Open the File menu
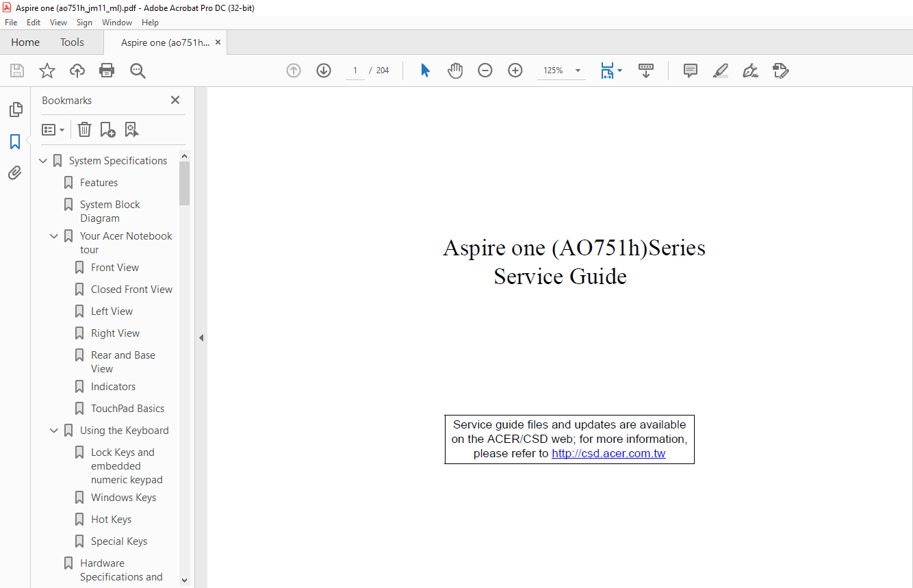913x588 pixels. tap(11, 23)
